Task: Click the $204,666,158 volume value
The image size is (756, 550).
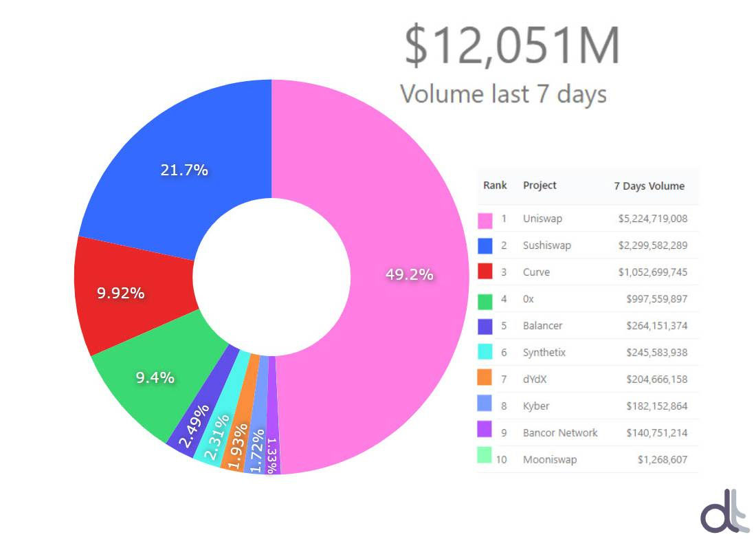Action: pos(656,379)
